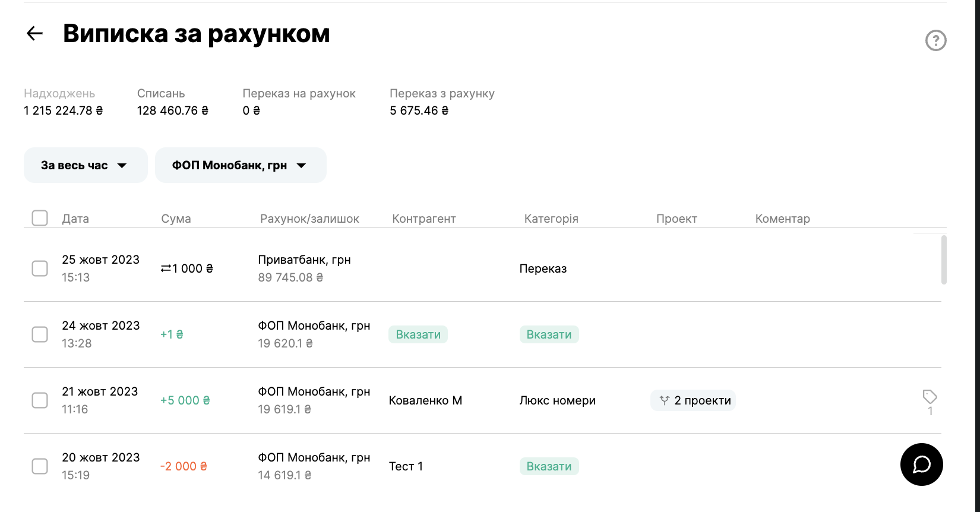Click the balance 14 619.1 ₴
The height and width of the screenshot is (512, 980).
click(284, 475)
